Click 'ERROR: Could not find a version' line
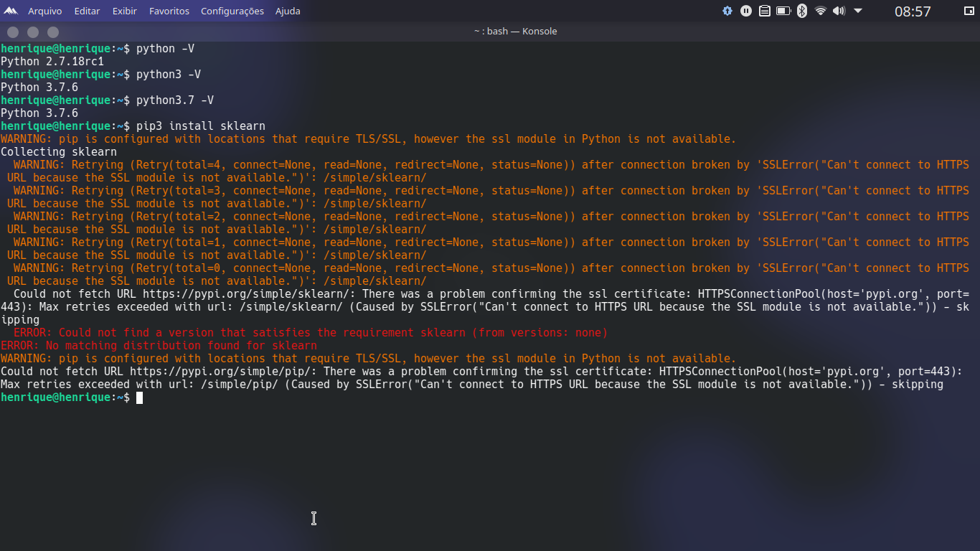 point(311,333)
